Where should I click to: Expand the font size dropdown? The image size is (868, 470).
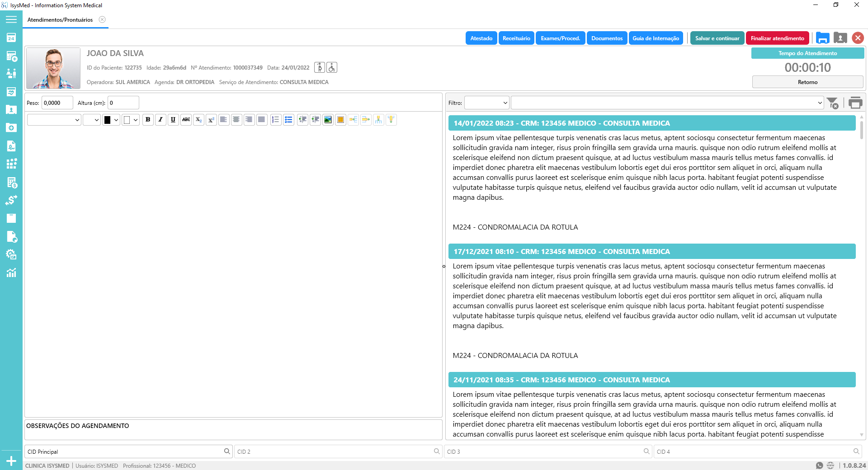91,120
